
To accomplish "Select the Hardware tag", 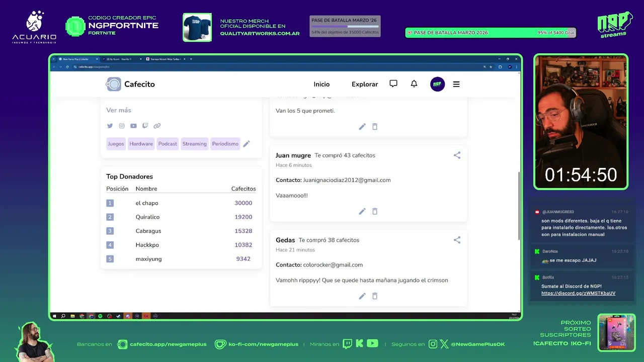I will [x=141, y=144].
